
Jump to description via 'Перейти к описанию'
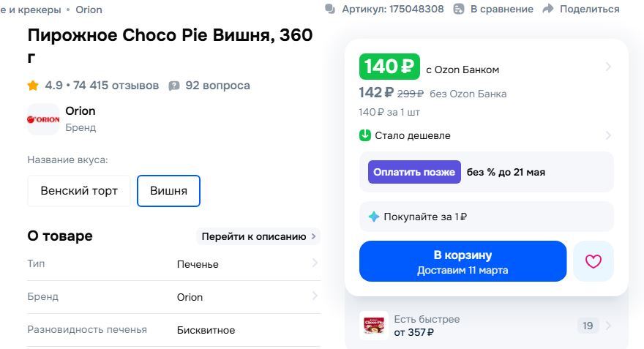pos(258,236)
